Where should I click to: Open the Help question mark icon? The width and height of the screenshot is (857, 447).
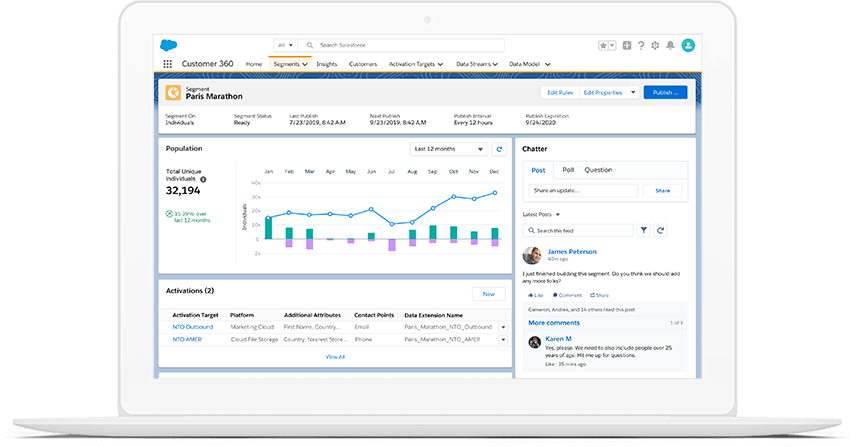click(x=641, y=45)
